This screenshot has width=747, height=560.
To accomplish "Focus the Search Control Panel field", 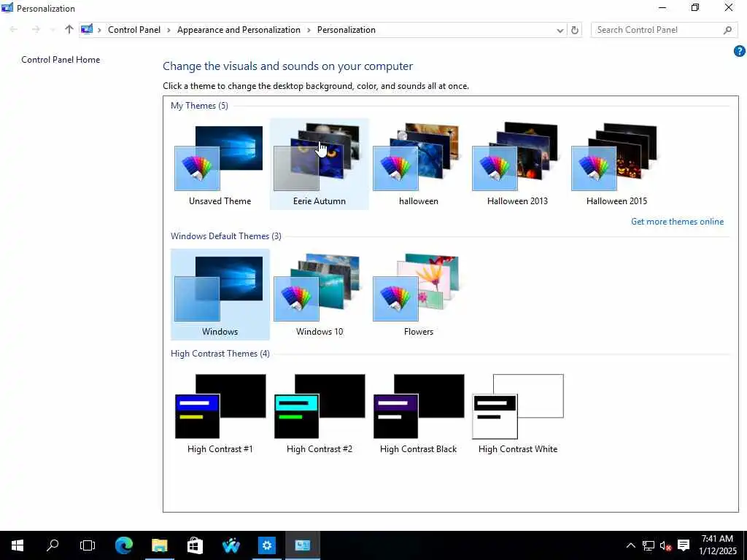I will [664, 30].
